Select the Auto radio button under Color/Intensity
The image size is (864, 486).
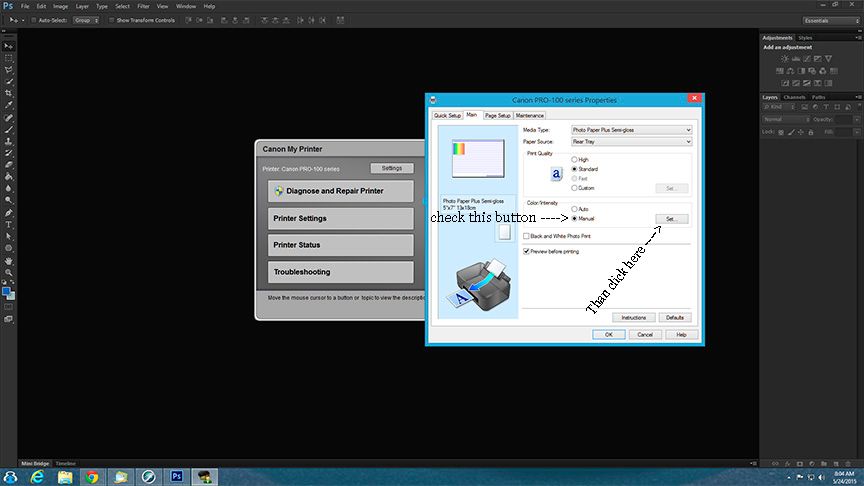click(574, 209)
